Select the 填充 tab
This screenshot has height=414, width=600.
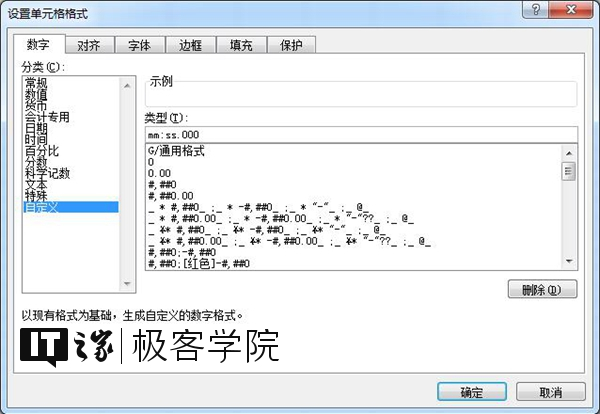click(x=241, y=45)
